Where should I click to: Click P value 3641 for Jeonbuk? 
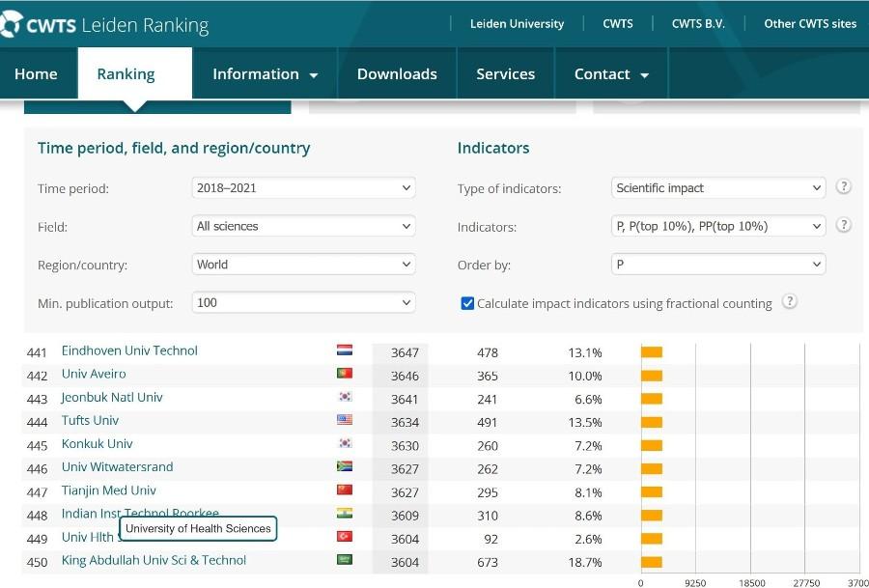(405, 399)
